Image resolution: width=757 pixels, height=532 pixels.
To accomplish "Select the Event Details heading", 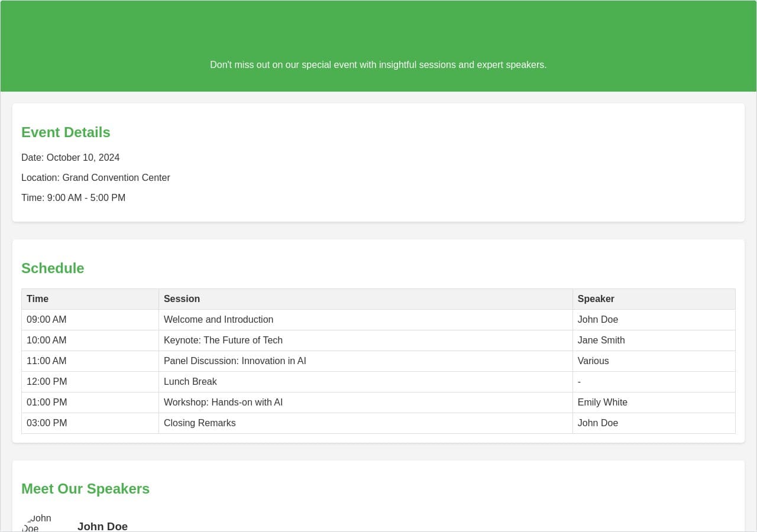I will click(66, 132).
